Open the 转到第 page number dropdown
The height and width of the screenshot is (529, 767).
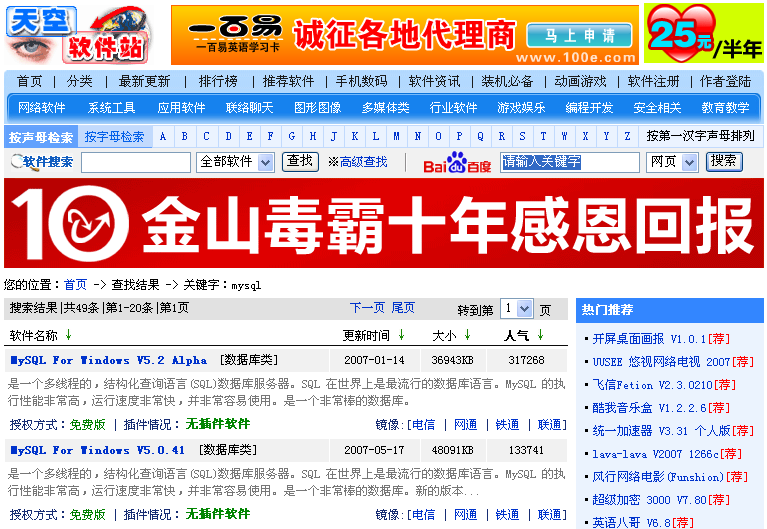(517, 309)
